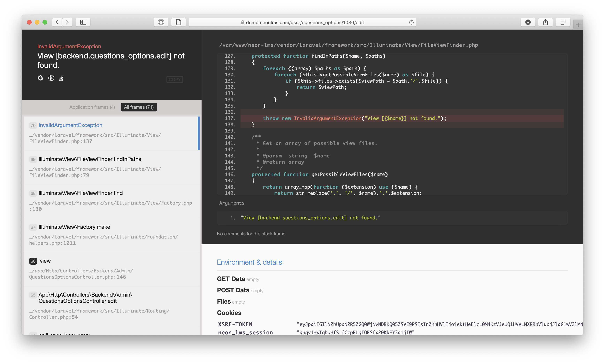Click the InvalidArgumentException title in header
Screen dimensions: 605x364
(x=69, y=46)
